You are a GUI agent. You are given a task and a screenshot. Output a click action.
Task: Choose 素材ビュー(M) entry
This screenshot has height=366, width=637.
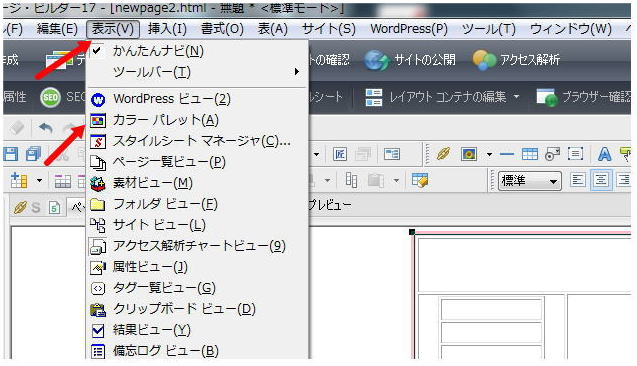click(x=197, y=184)
